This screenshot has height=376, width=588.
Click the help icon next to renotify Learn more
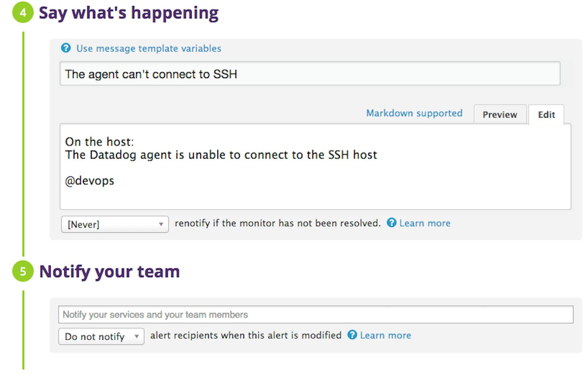391,223
